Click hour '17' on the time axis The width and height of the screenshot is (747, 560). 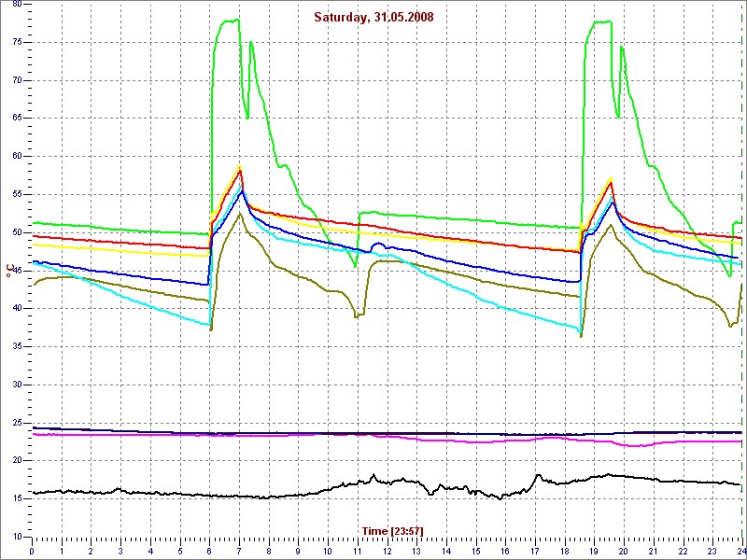click(x=535, y=552)
